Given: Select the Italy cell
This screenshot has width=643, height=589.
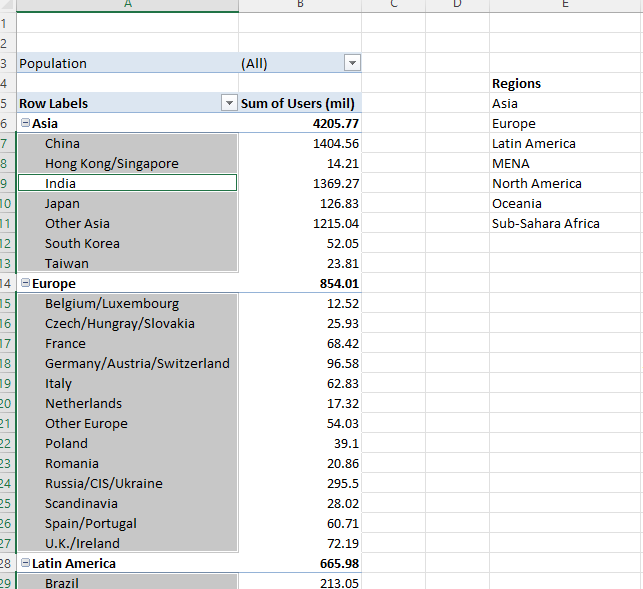Looking at the screenshot, I should [x=128, y=383].
